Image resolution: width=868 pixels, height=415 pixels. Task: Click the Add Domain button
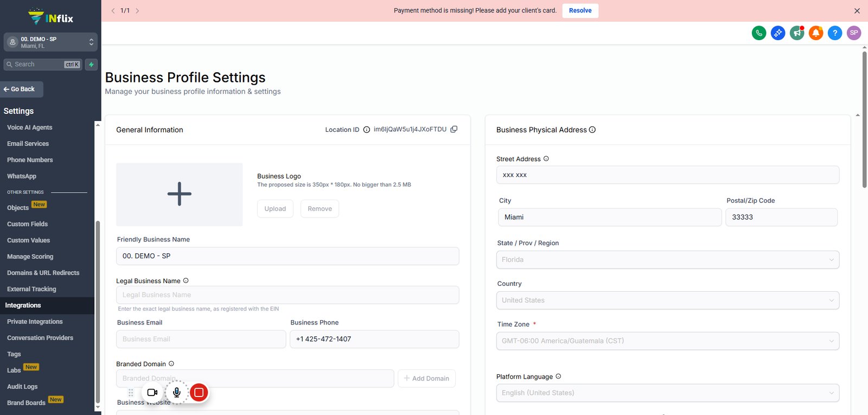[x=426, y=379]
